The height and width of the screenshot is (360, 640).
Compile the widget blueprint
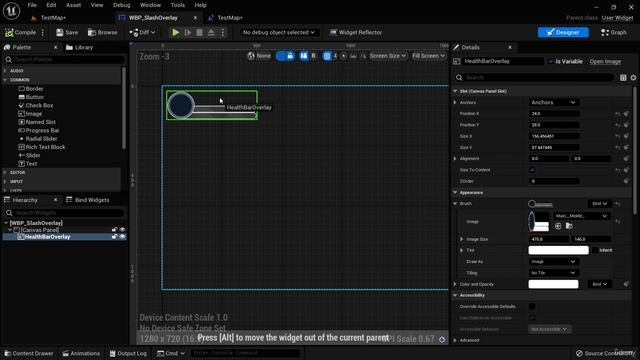tap(20, 32)
